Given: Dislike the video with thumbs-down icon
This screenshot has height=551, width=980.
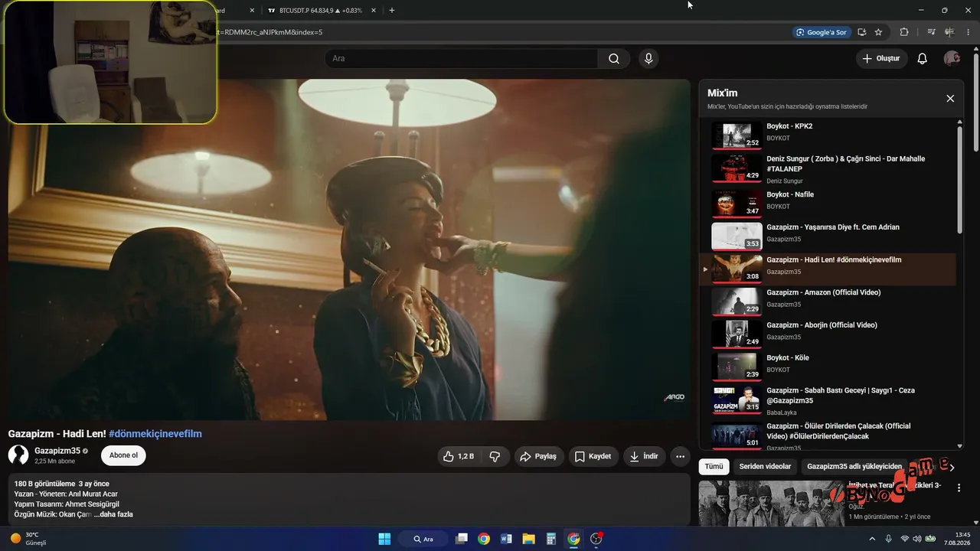Looking at the screenshot, I should [x=495, y=456].
